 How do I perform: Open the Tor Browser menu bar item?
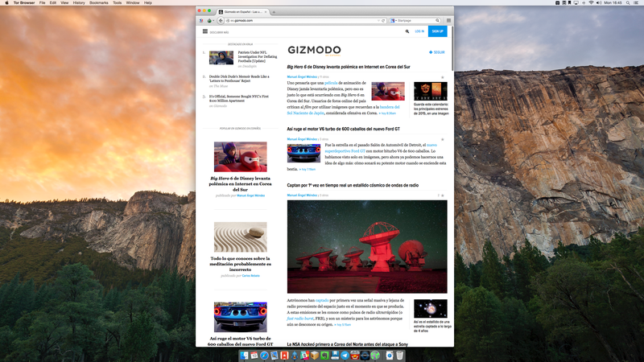pos(24,3)
